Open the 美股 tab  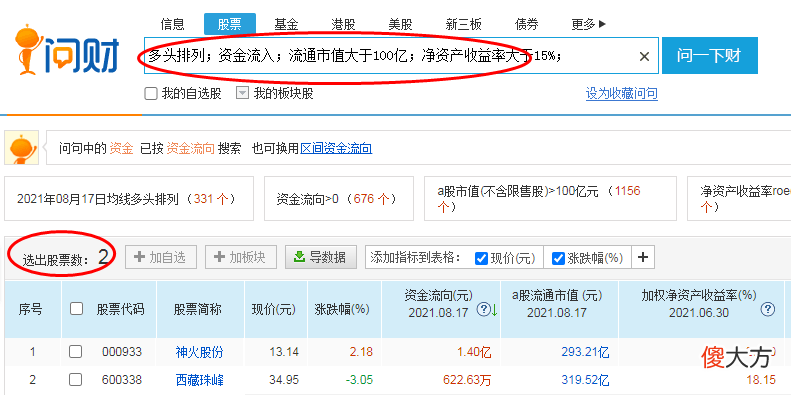click(401, 24)
